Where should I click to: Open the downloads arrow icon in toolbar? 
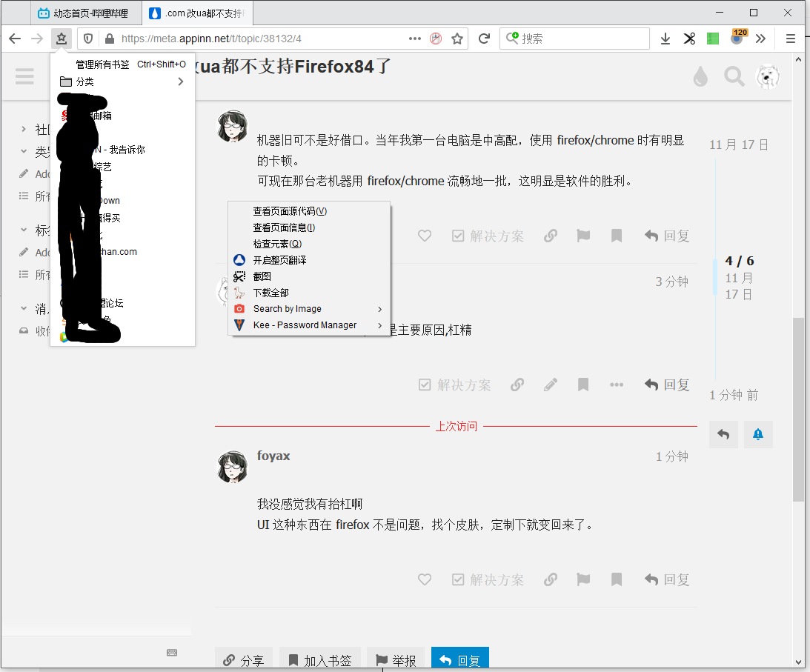(665, 39)
